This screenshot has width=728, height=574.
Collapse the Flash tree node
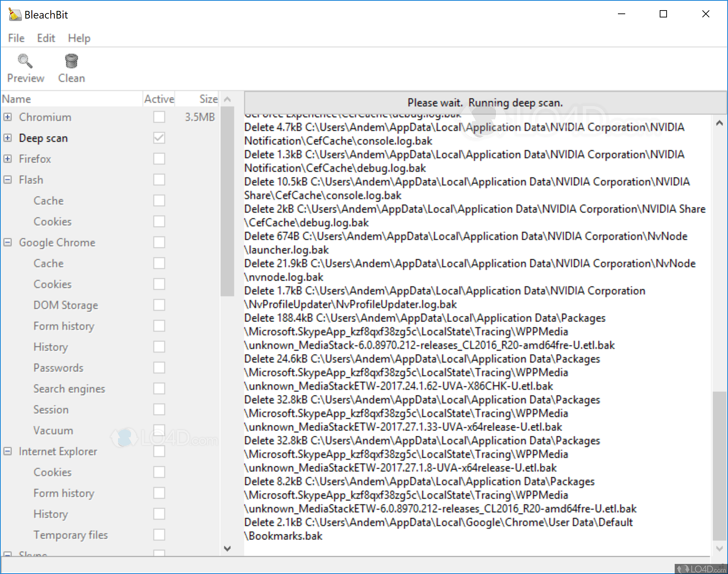7,179
